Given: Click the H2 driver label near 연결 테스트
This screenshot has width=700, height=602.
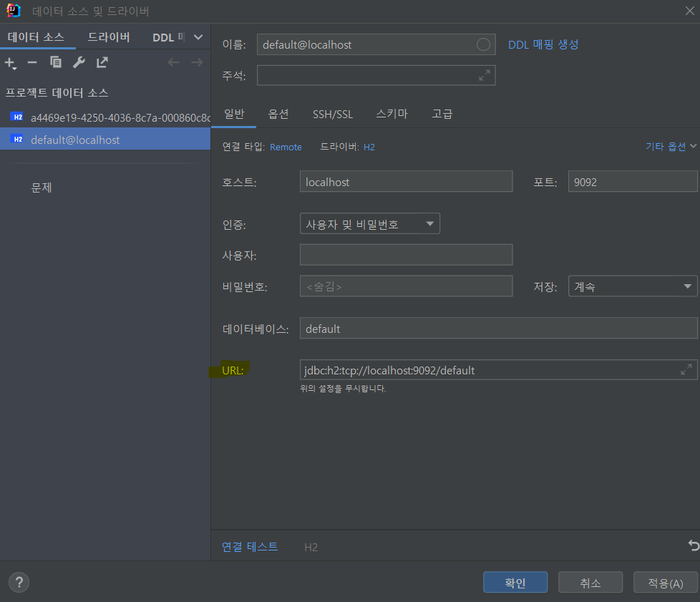Looking at the screenshot, I should pos(311,547).
